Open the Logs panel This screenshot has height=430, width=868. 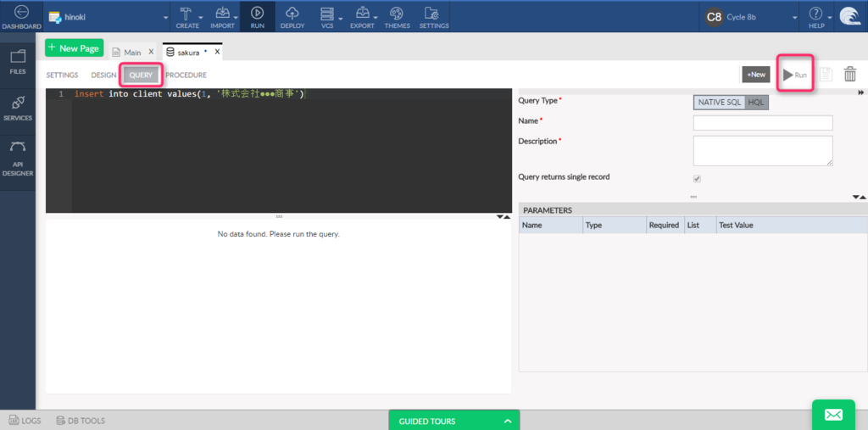coord(25,422)
